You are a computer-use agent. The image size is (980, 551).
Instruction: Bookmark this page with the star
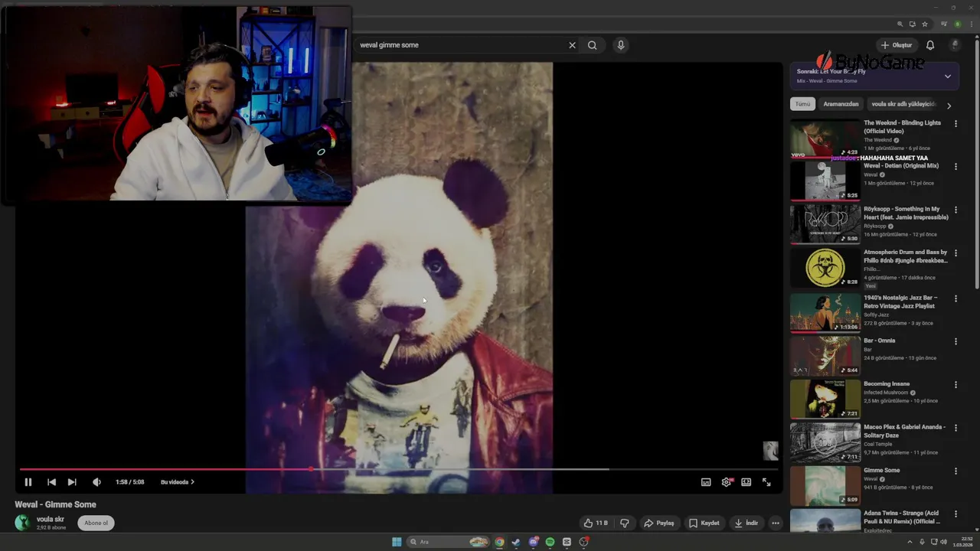(924, 24)
